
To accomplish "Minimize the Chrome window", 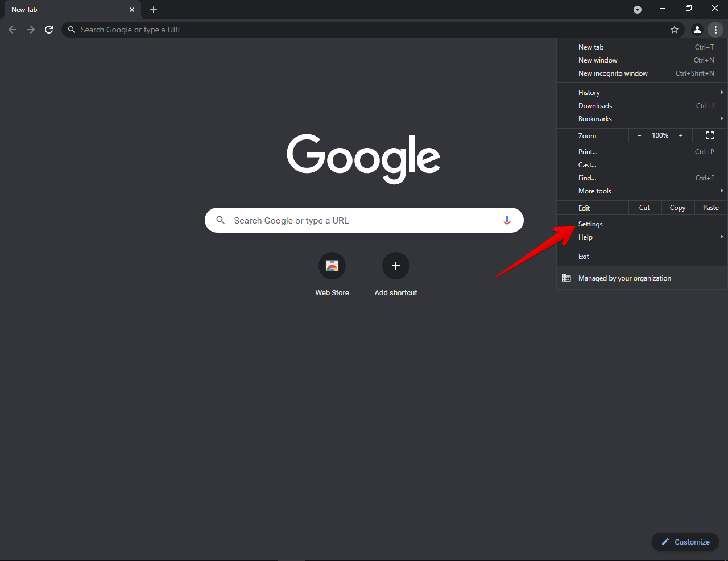I will tap(663, 9).
